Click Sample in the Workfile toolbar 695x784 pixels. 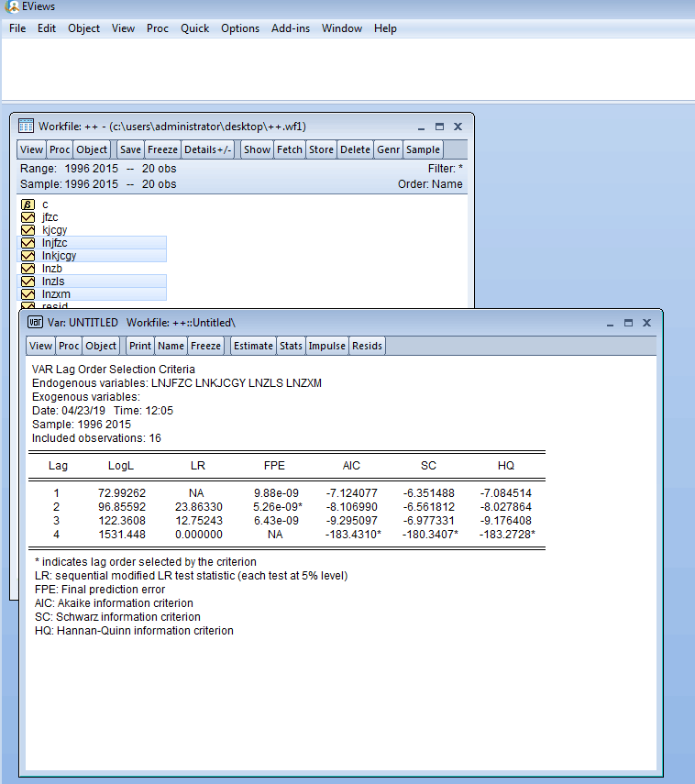[x=423, y=149]
